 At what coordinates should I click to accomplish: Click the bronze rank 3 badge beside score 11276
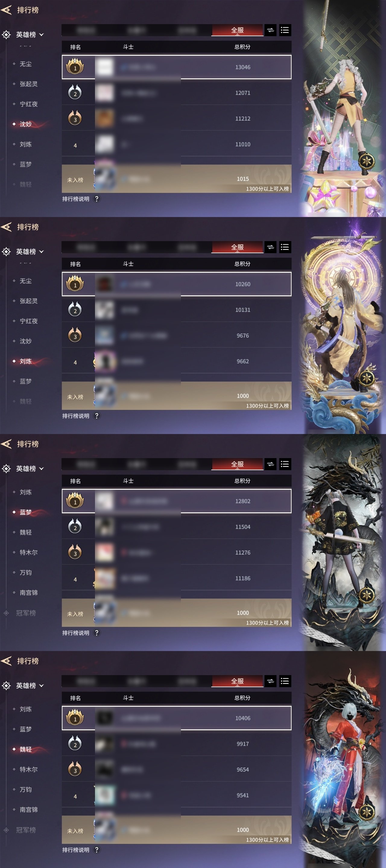point(75,552)
